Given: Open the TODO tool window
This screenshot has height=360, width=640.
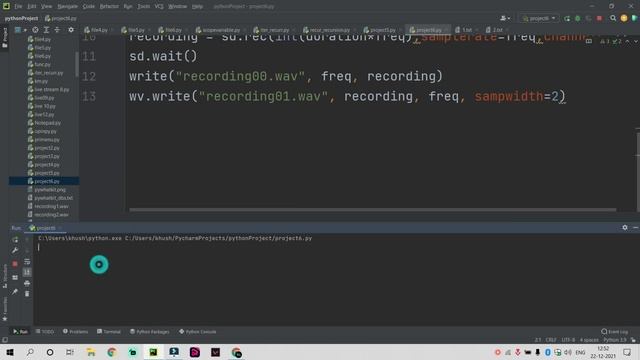Looking at the screenshot, I should tap(45, 331).
